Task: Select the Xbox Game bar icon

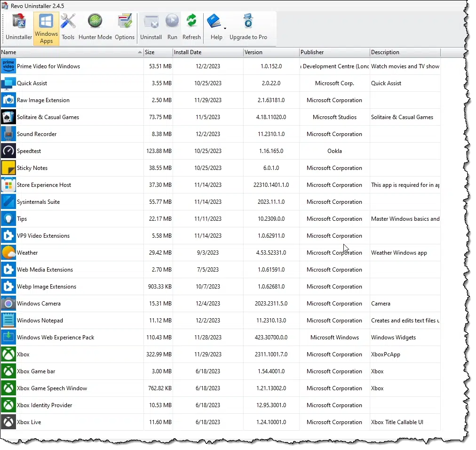Action: [x=8, y=371]
